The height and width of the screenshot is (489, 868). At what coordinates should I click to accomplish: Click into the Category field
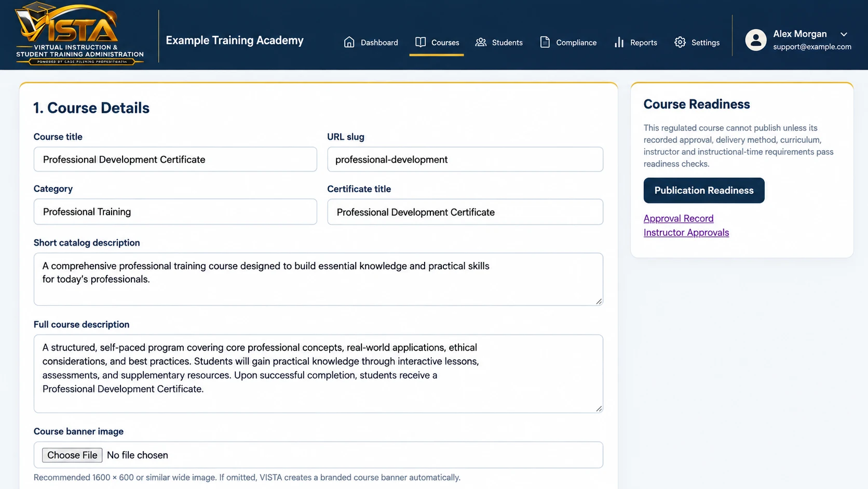tap(175, 212)
